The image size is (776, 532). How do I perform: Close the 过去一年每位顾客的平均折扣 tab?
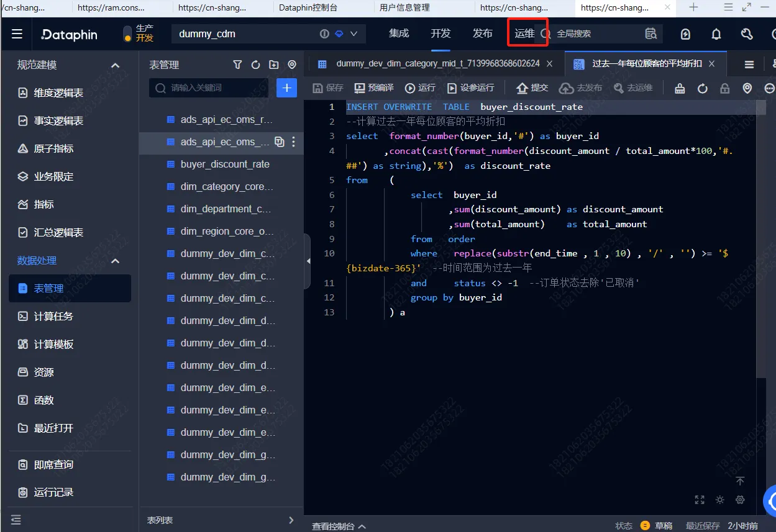[x=712, y=63]
